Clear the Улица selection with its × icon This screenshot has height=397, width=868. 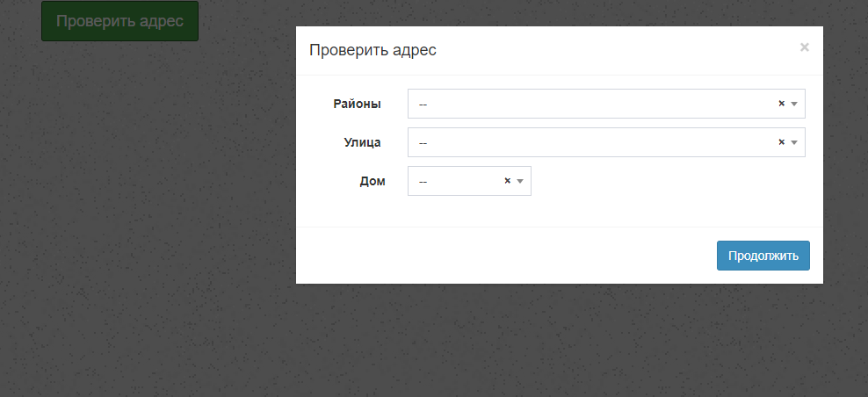coord(781,142)
